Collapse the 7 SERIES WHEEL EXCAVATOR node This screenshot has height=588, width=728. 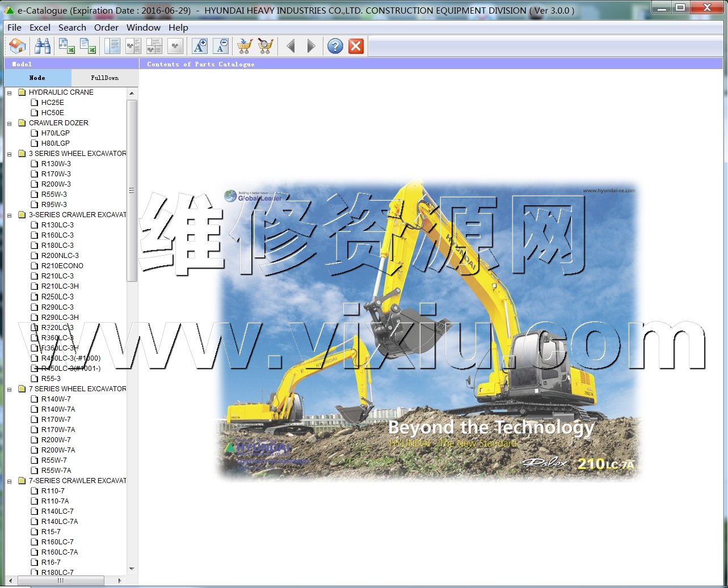tap(9, 389)
